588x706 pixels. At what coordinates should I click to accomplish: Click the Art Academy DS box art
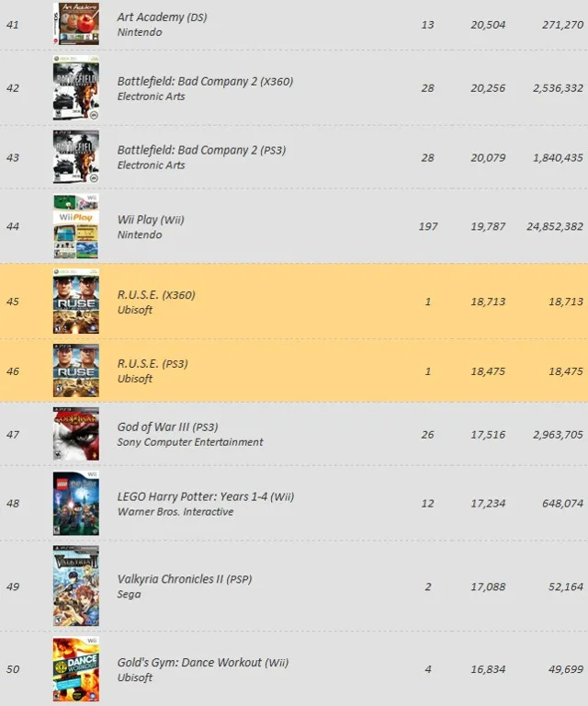(x=75, y=23)
